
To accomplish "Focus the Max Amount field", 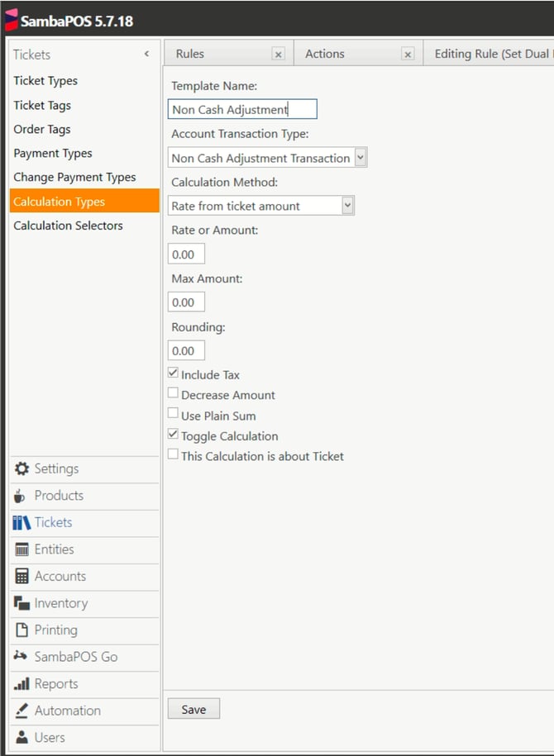I will click(186, 302).
